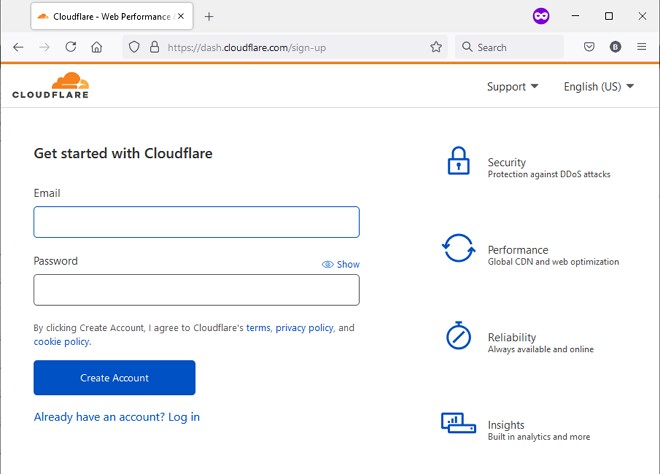The height and width of the screenshot is (474, 660).
Task: Go to the browser home page icon
Action: [97, 47]
